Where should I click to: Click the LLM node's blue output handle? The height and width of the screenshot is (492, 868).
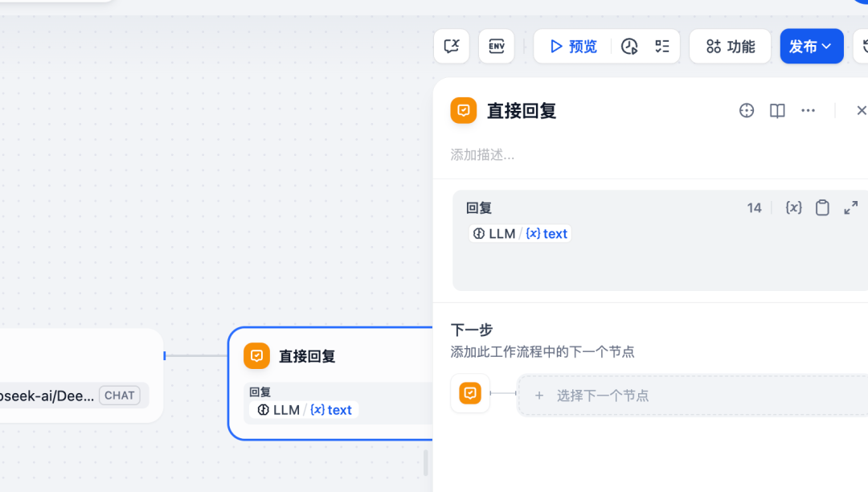tap(165, 355)
